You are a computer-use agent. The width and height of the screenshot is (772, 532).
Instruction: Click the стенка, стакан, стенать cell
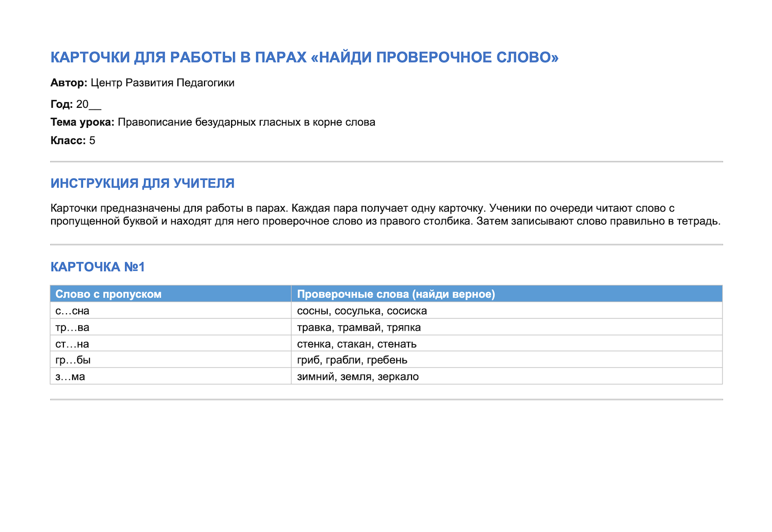(x=507, y=343)
